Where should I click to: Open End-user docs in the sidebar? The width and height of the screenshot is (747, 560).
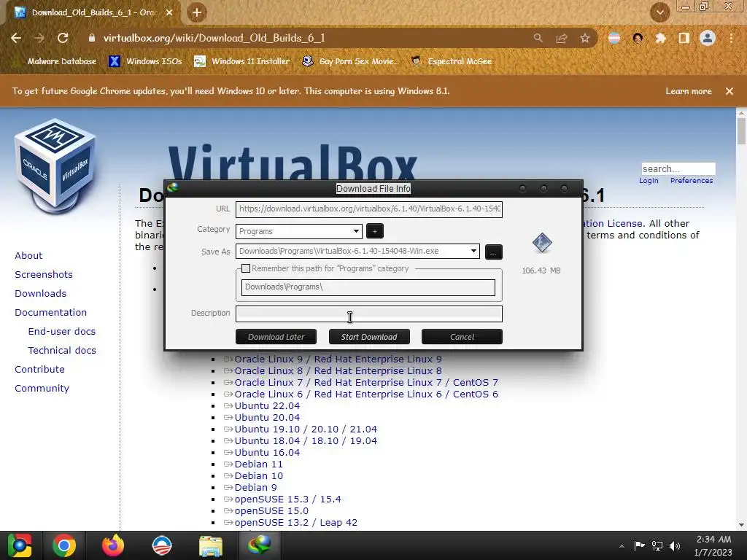pyautogui.click(x=62, y=332)
